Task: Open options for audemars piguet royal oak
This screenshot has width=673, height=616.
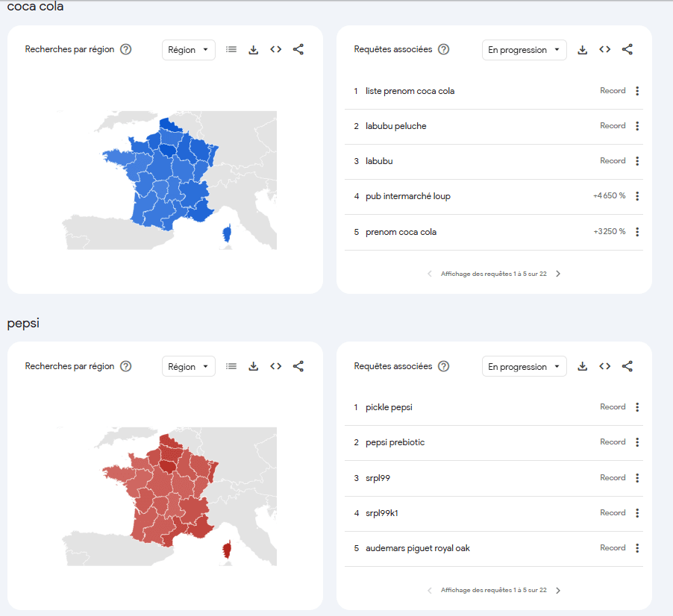Action: tap(637, 548)
